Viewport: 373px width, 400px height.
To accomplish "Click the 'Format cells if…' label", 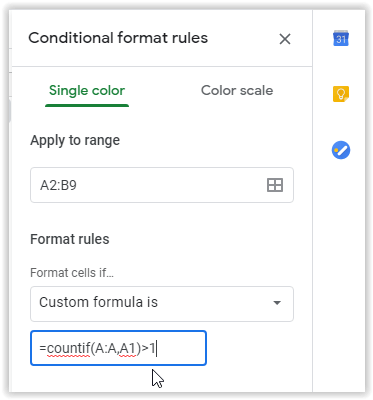I will 72,273.
